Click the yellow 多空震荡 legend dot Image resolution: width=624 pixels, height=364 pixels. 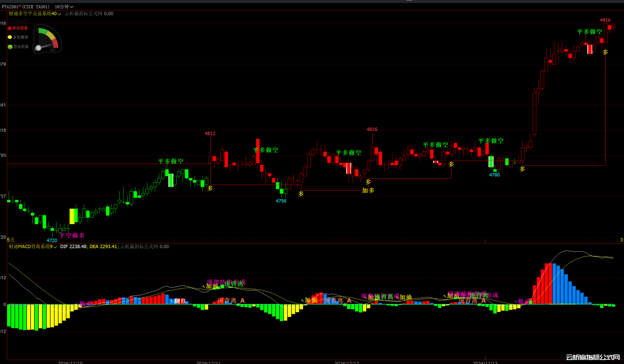click(x=10, y=37)
